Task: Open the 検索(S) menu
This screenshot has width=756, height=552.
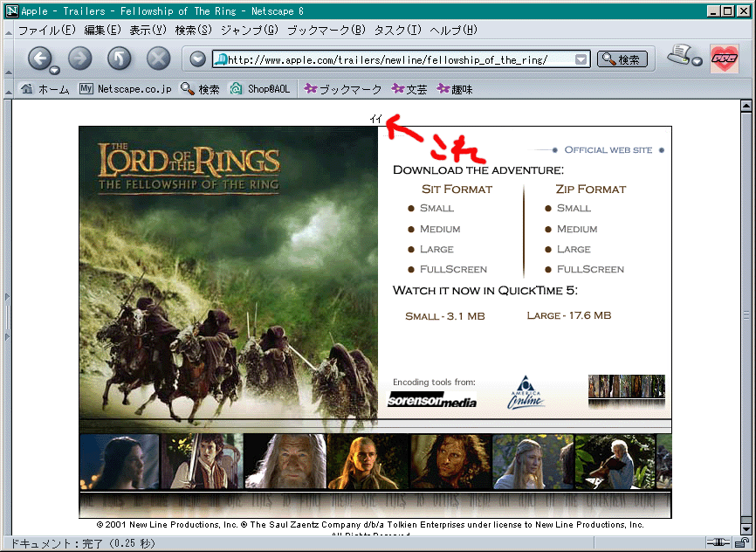Action: [x=193, y=30]
